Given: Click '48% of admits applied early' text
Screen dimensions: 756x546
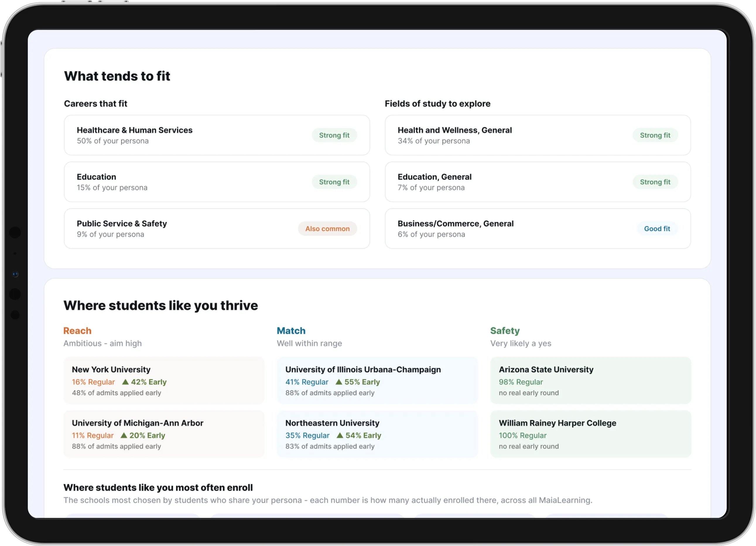Looking at the screenshot, I should [x=116, y=393].
